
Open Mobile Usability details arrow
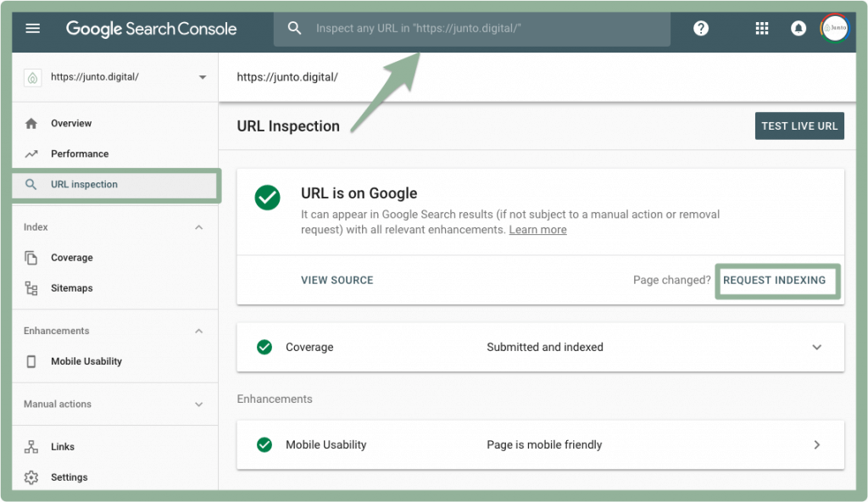[x=817, y=445]
